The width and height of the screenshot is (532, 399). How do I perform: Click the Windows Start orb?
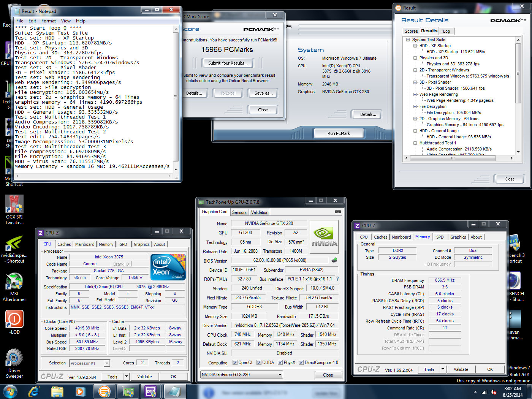[x=10, y=391]
